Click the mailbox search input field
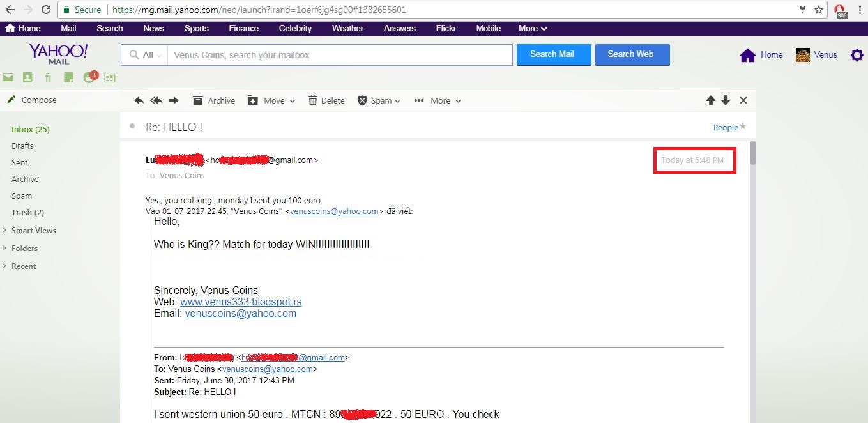The width and height of the screenshot is (868, 423). point(339,55)
